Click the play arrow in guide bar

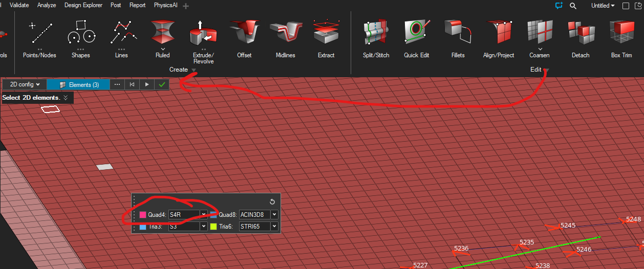[147, 85]
